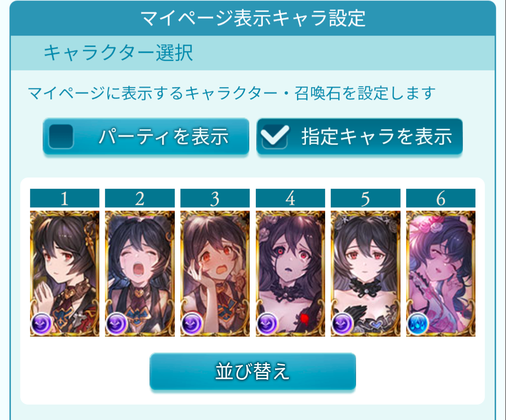Viewport: 506px width, 420px height.
Task: Toggle the 指定キャラを表示 checkbox
Action: [275, 136]
